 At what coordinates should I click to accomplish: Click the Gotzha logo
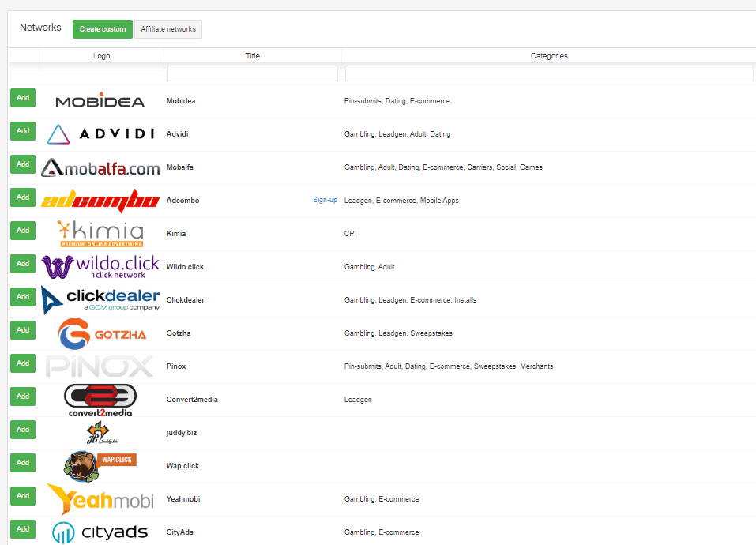click(102, 334)
